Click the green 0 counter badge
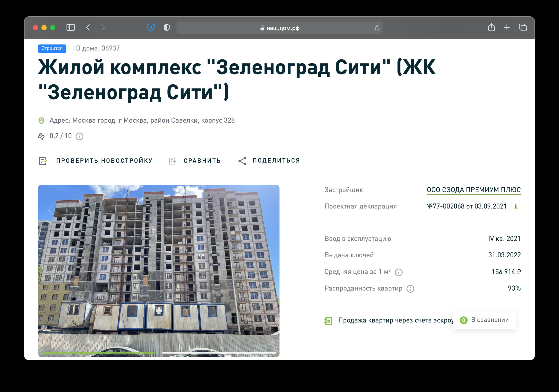Image resolution: width=559 pixels, height=392 pixels. click(x=464, y=320)
